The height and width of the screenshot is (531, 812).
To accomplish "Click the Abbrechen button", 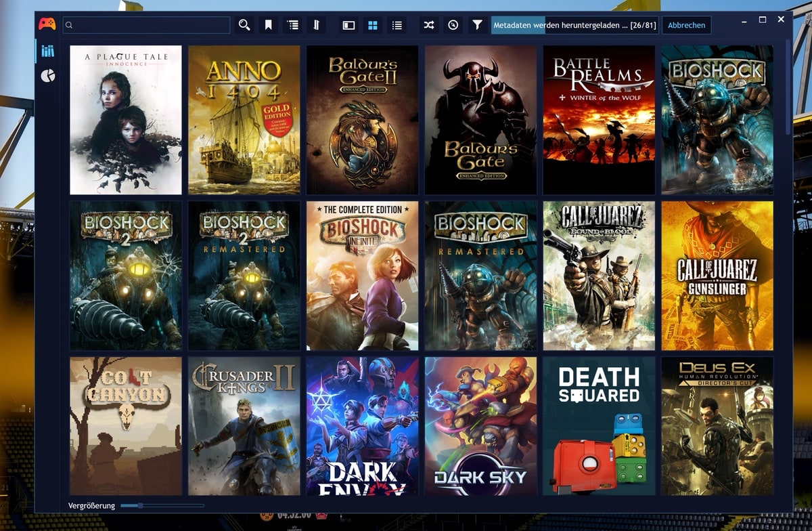I will tap(686, 25).
